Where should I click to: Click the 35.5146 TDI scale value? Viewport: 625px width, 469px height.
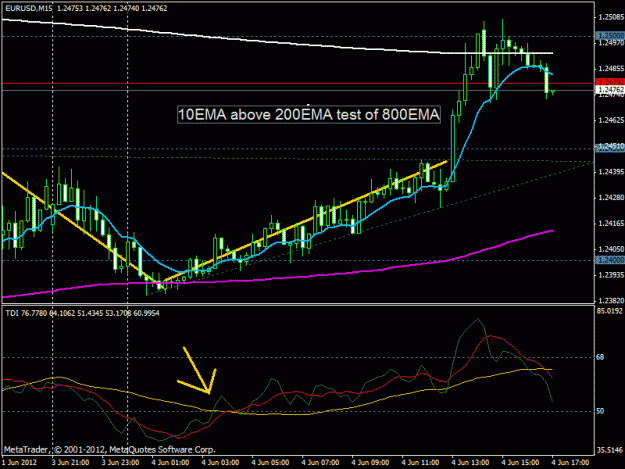[609, 450]
